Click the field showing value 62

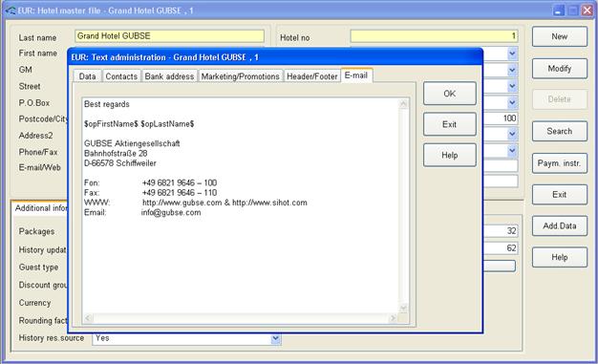point(501,248)
